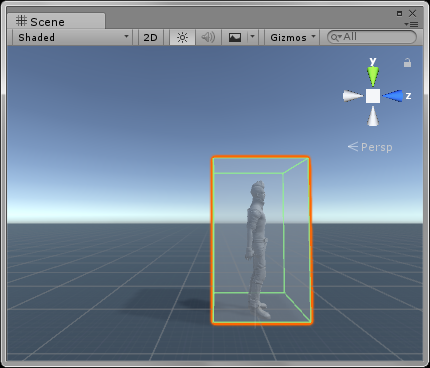This screenshot has width=430, height=368.
Task: Open search filter magnifier dropdown
Action: 336,37
